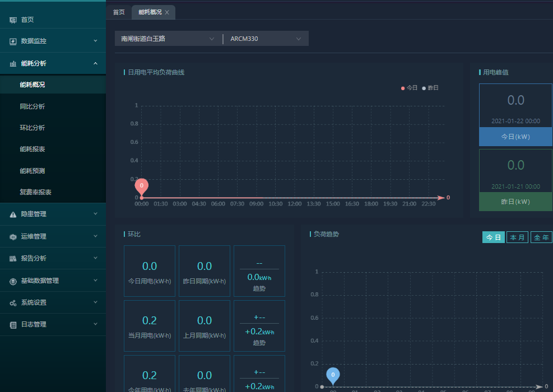Click the 日志管理 log icon
This screenshot has height=392, width=553.
pos(13,325)
